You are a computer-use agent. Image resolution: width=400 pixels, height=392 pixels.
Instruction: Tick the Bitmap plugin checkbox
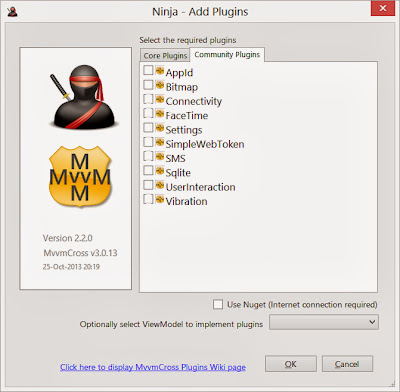pos(148,85)
